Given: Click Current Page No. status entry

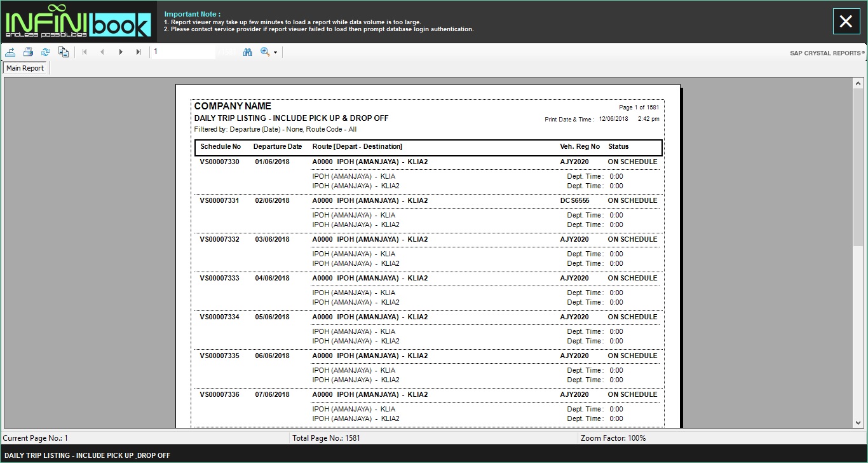Looking at the screenshot, I should tap(36, 438).
